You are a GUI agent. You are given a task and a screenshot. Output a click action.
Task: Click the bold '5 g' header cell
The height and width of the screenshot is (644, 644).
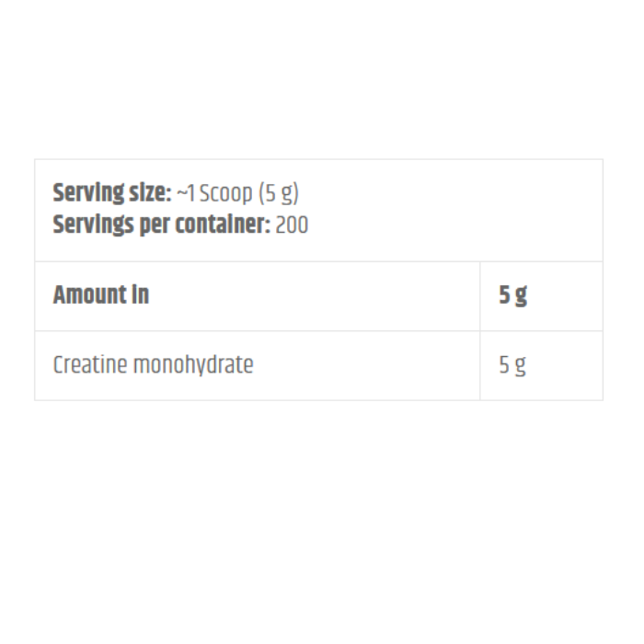pyautogui.click(x=541, y=295)
